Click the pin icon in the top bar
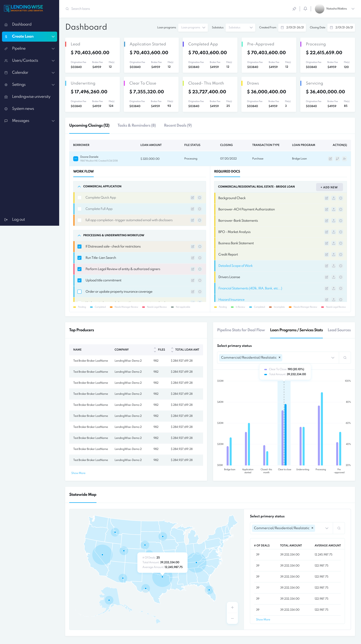This screenshot has width=361, height=644. click(294, 9)
